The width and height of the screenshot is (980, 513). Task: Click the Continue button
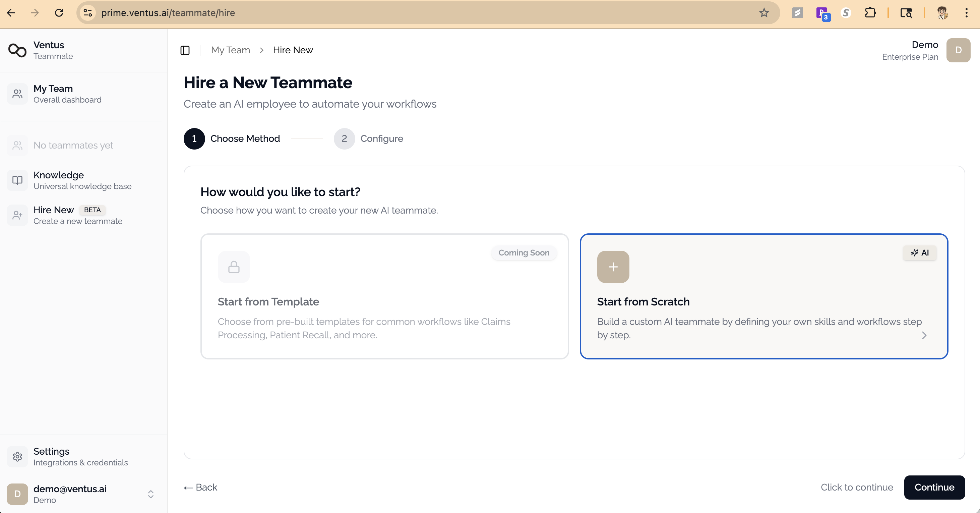(x=934, y=487)
